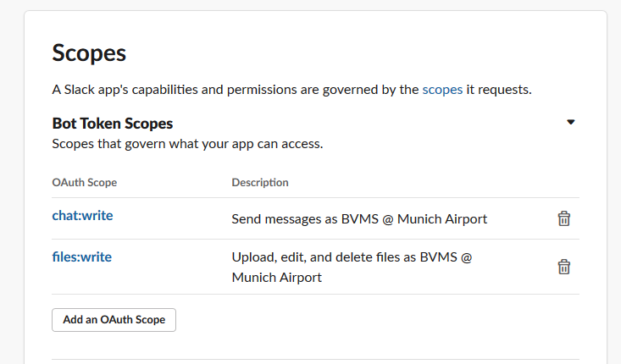621x364 pixels.
Task: Click the Bot Token Scopes heading
Action: (113, 124)
